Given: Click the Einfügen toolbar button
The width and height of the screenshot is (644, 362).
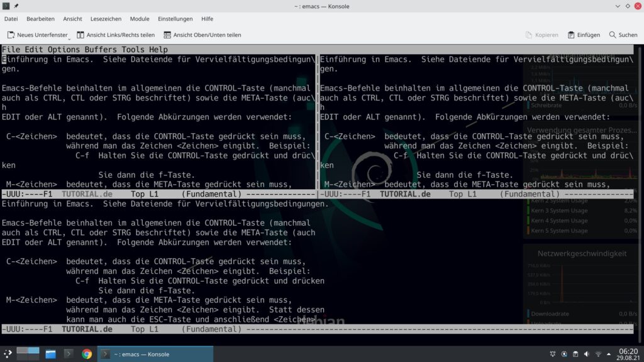Looking at the screenshot, I should (584, 35).
